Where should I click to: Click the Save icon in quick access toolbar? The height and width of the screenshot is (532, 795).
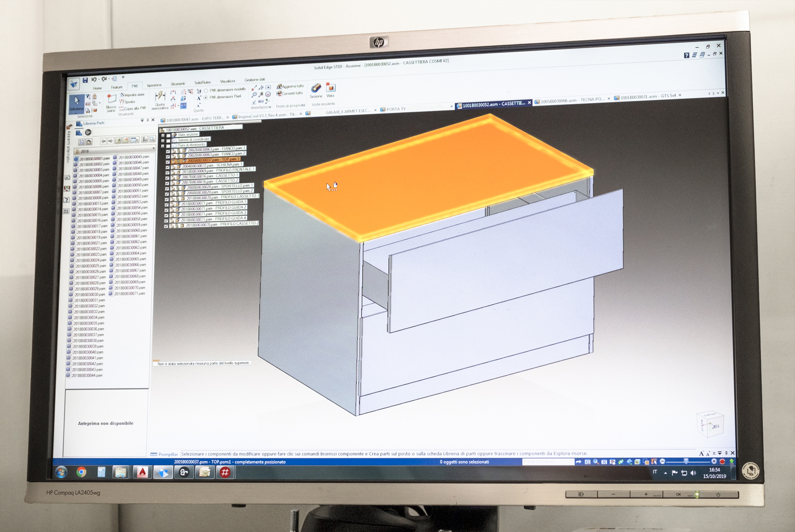[x=85, y=80]
